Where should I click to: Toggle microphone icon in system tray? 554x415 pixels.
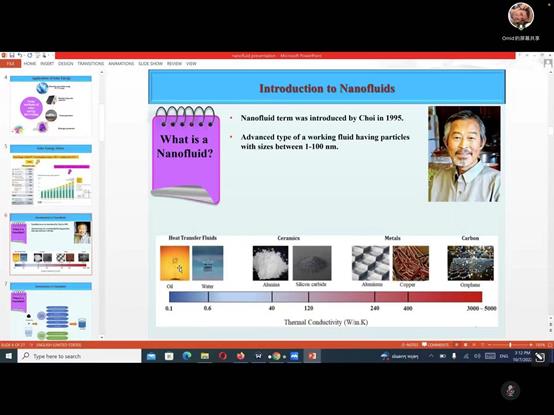coord(454,356)
